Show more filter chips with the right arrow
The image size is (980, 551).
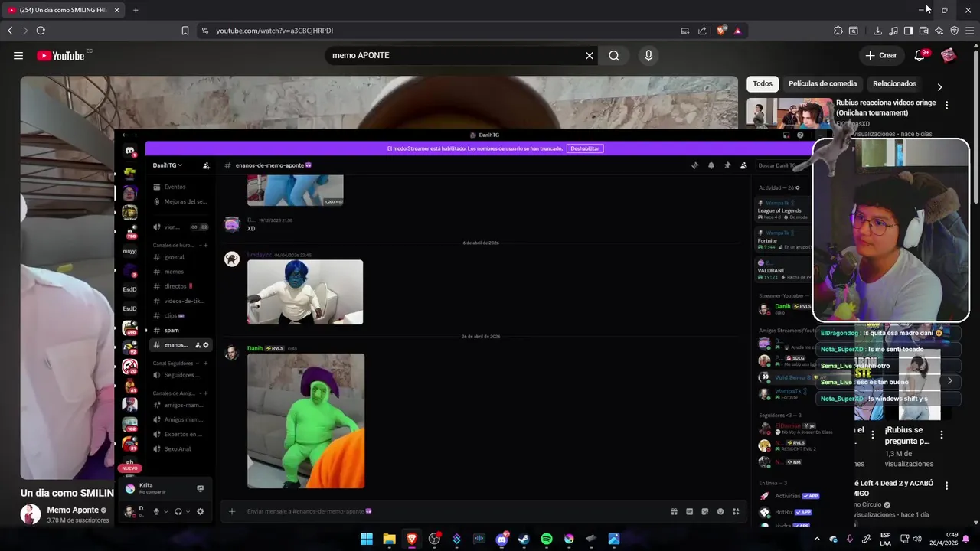939,86
